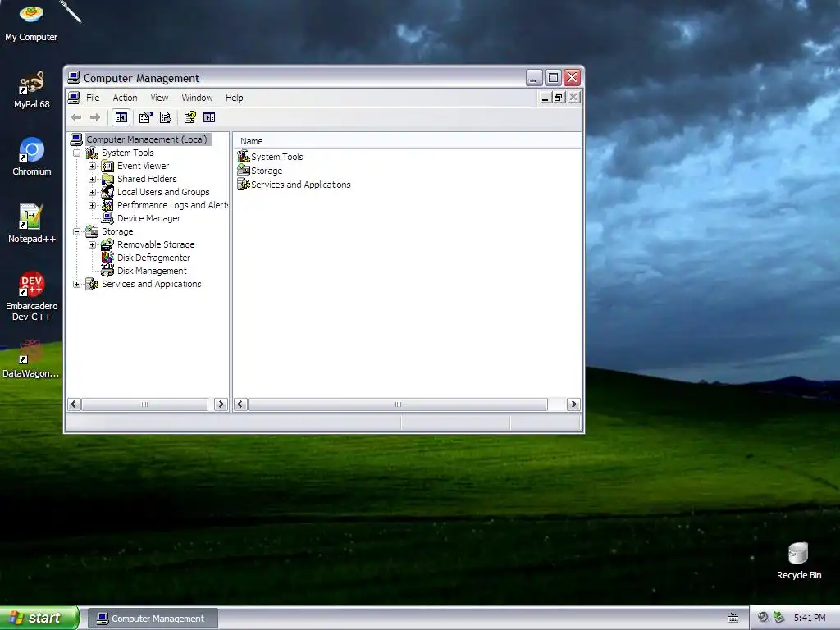Select Storage in the left tree
The image size is (840, 630).
tap(117, 231)
